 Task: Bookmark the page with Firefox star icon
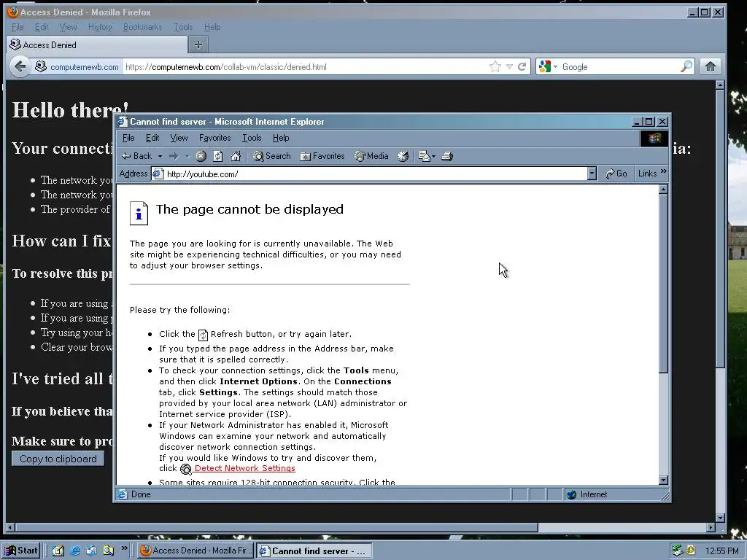[x=495, y=66]
